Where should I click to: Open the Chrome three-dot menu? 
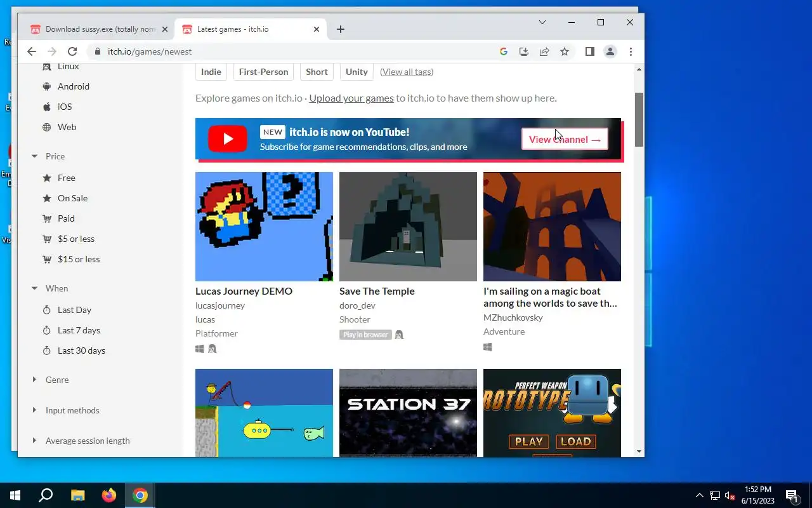tap(631, 51)
